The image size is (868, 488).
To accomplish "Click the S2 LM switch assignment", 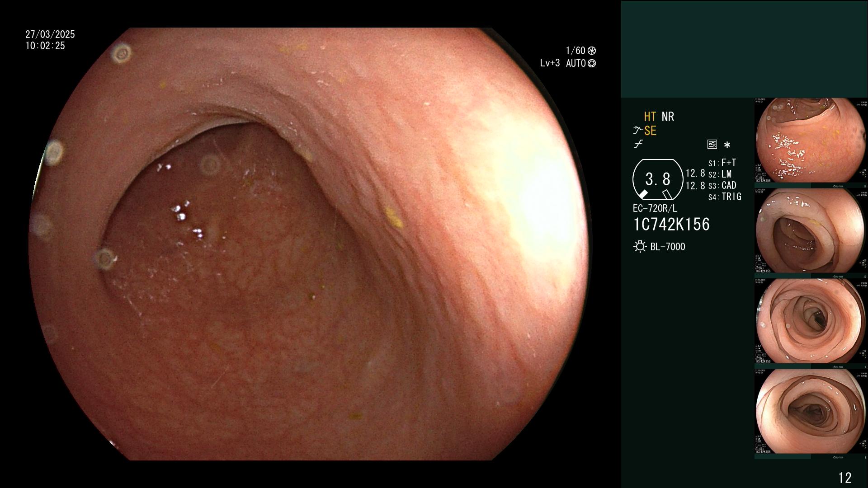I will pos(720,174).
